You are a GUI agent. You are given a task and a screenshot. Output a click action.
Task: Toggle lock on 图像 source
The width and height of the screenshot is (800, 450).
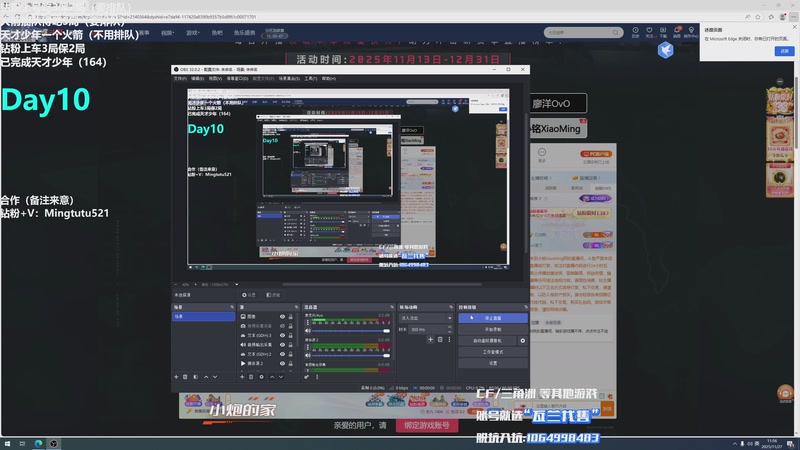pyautogui.click(x=291, y=317)
